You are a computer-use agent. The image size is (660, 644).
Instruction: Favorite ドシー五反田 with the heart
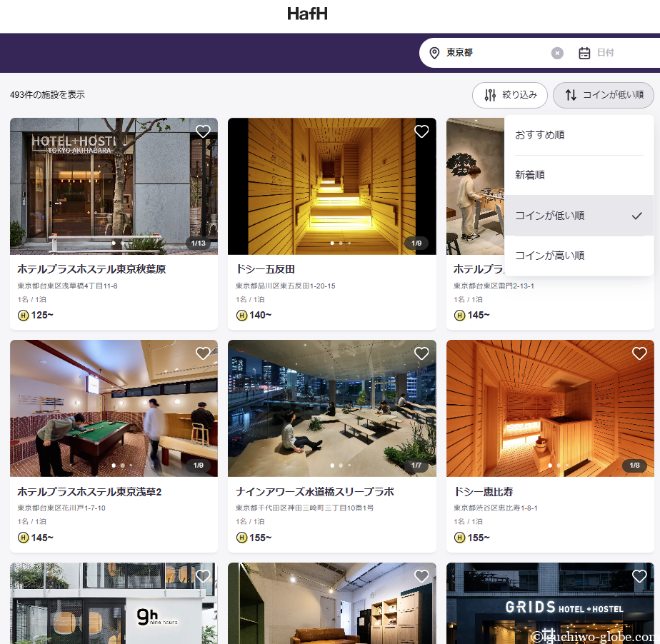coord(421,131)
